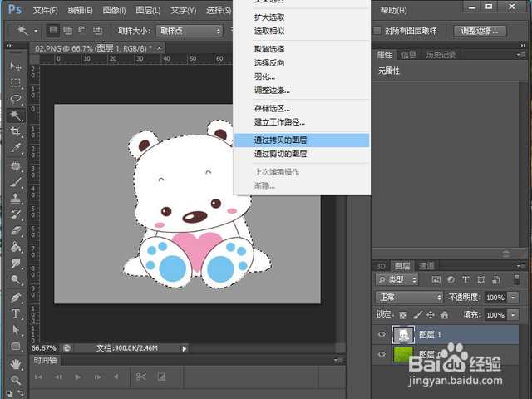Viewport: 532px width, 399px height.
Task: Select the Brush tool
Action: pyautogui.click(x=16, y=182)
